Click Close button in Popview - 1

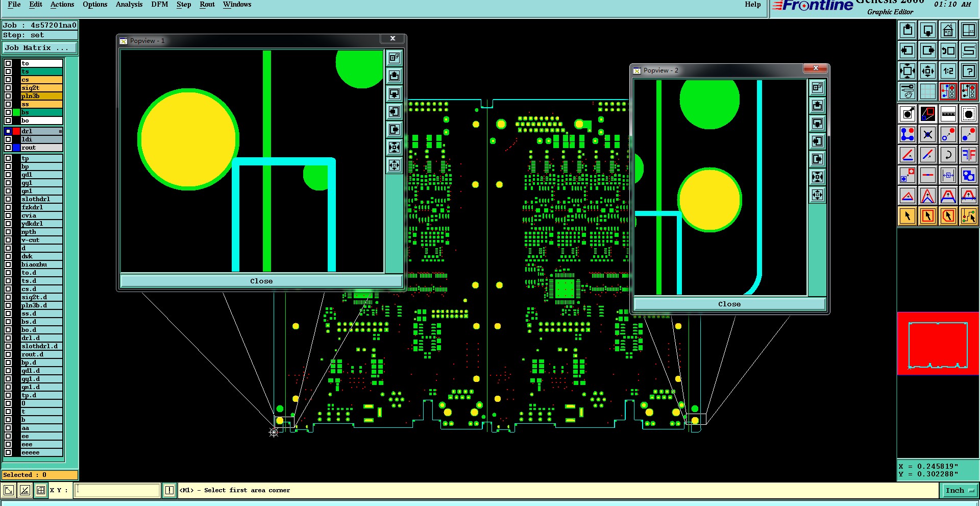tap(261, 281)
